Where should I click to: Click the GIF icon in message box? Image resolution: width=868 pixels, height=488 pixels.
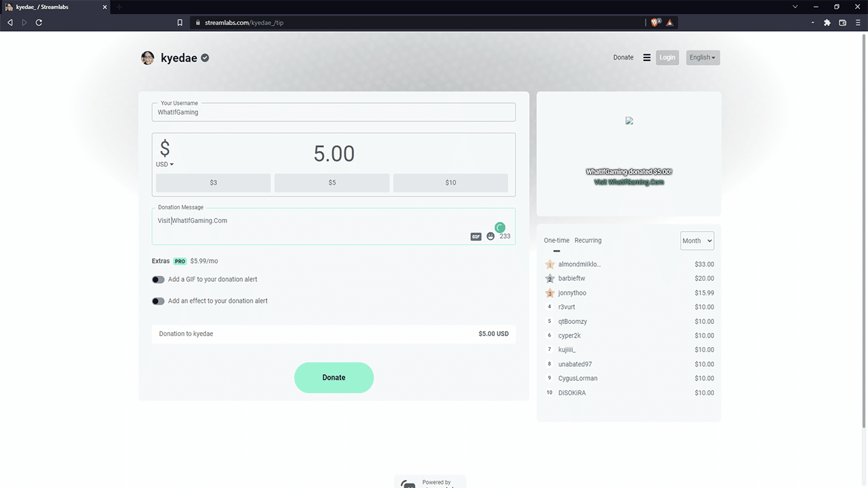coord(476,237)
